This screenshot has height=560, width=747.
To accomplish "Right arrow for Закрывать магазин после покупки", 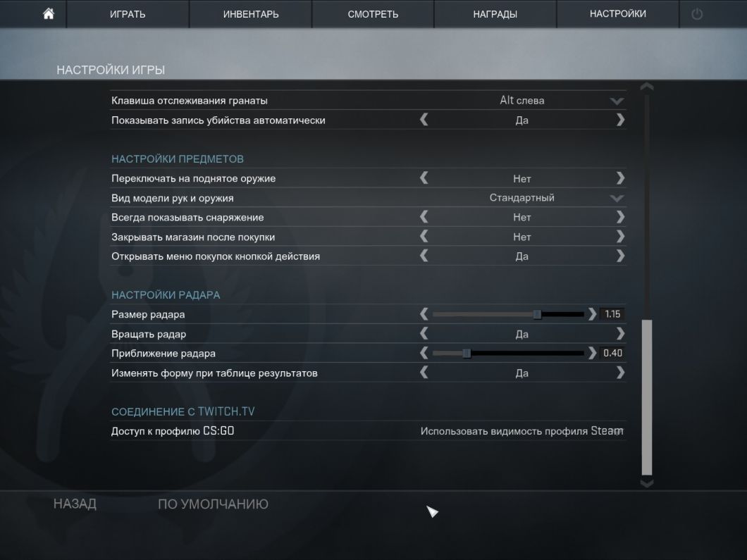I will [620, 237].
